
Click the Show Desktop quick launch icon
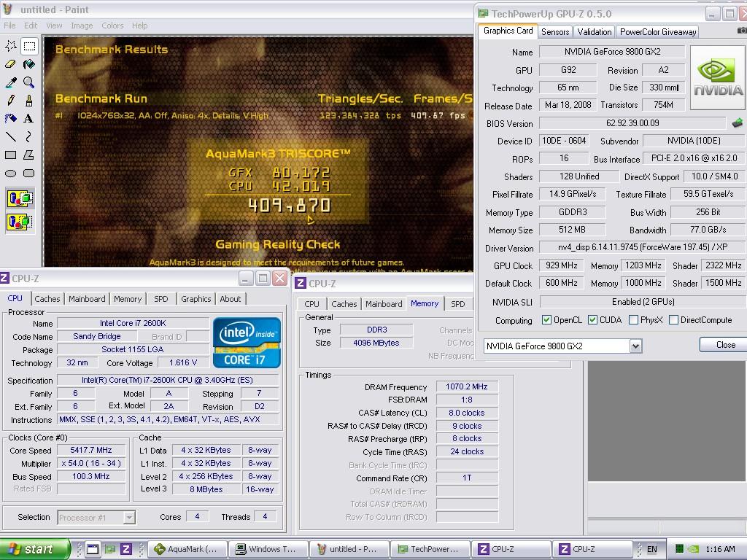[93, 549]
